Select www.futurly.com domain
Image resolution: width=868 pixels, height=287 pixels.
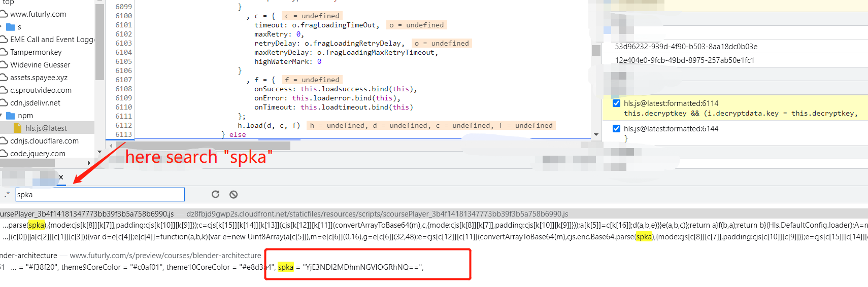(38, 14)
